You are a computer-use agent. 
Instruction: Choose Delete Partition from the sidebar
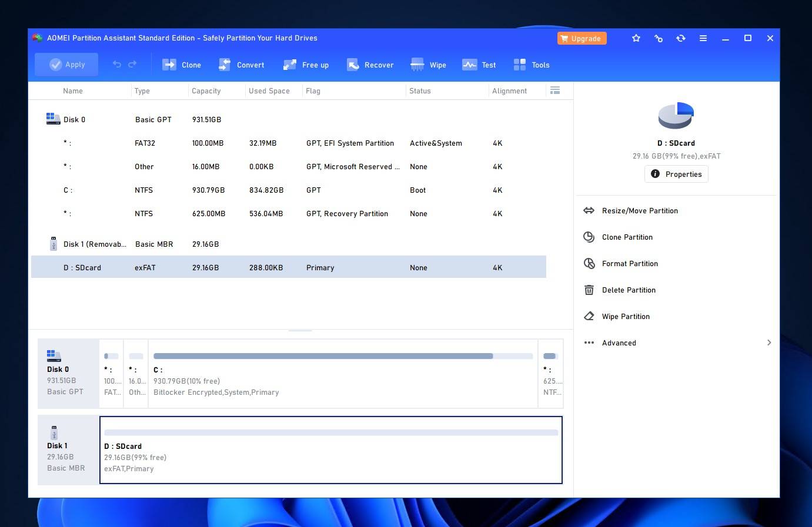click(x=629, y=290)
